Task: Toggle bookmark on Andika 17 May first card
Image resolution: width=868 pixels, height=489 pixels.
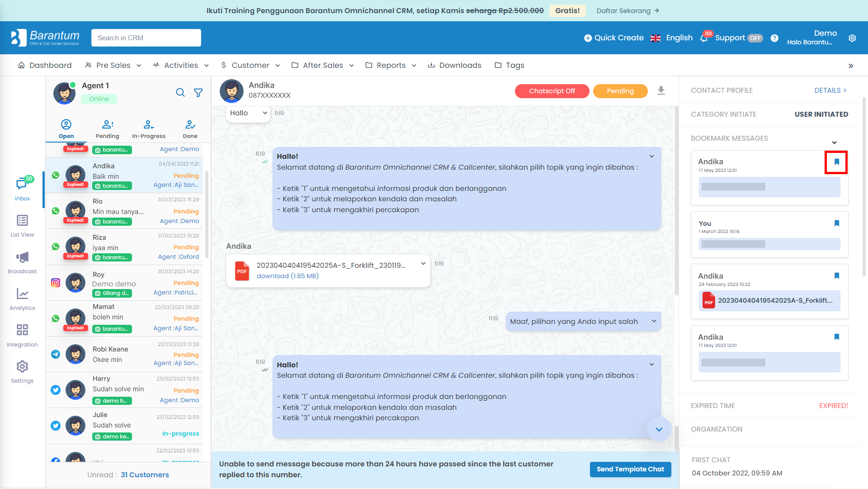Action: pos(836,162)
